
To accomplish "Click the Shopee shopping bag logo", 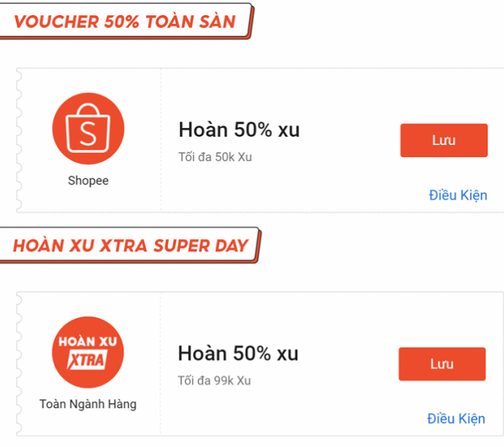I will (x=88, y=129).
